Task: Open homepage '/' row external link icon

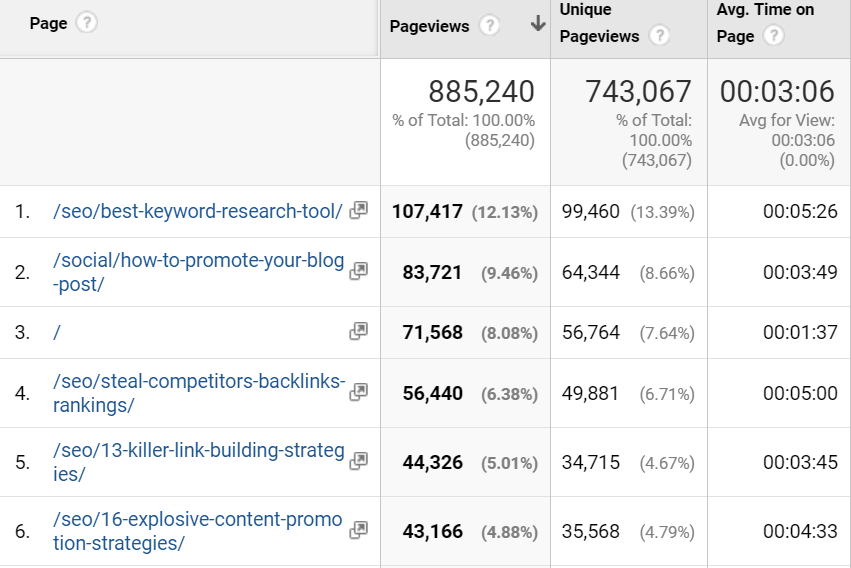Action: pos(358,331)
